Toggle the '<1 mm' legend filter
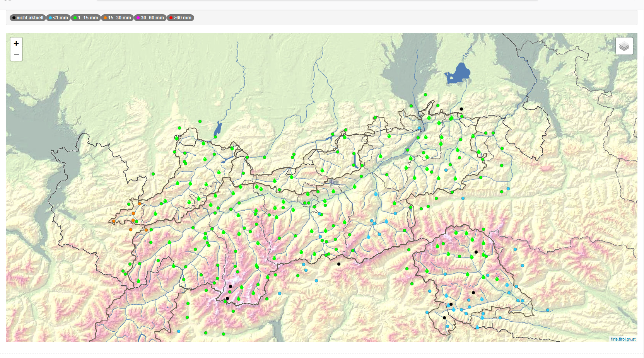This screenshot has height=358, width=644. 58,18
